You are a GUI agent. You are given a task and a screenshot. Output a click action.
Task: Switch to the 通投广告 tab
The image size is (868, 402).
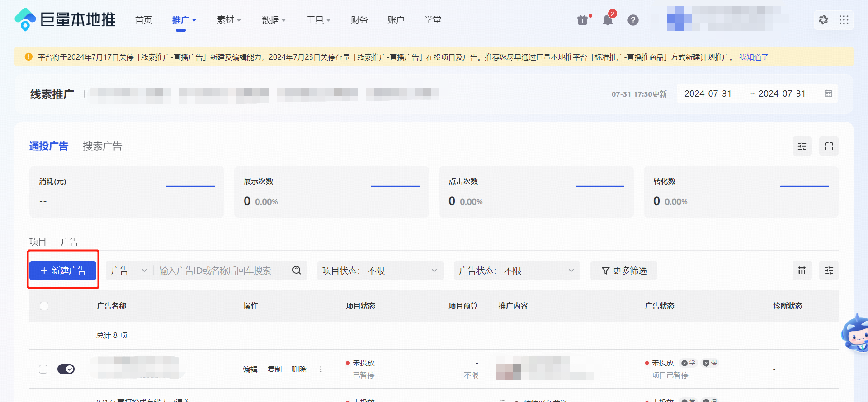(x=49, y=146)
